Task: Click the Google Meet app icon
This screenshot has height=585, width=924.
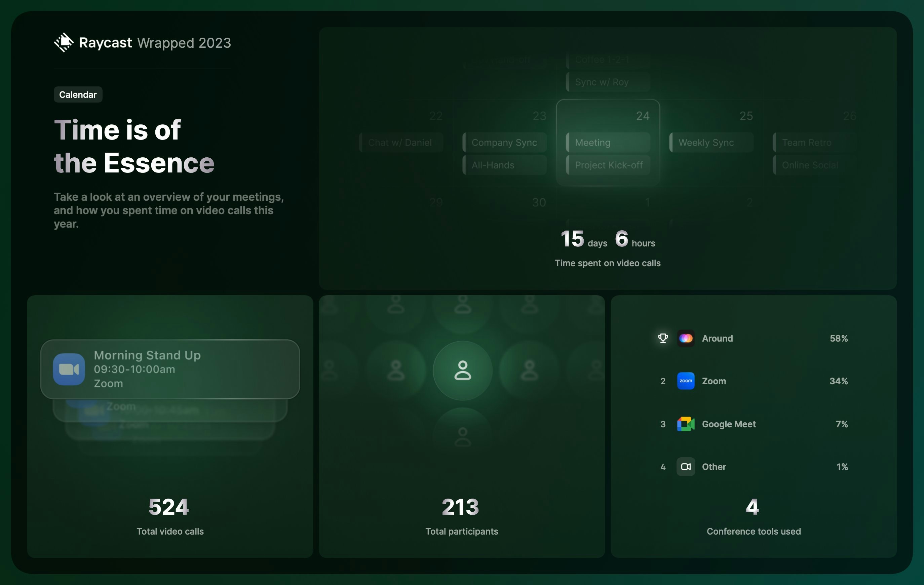Action: pyautogui.click(x=686, y=424)
